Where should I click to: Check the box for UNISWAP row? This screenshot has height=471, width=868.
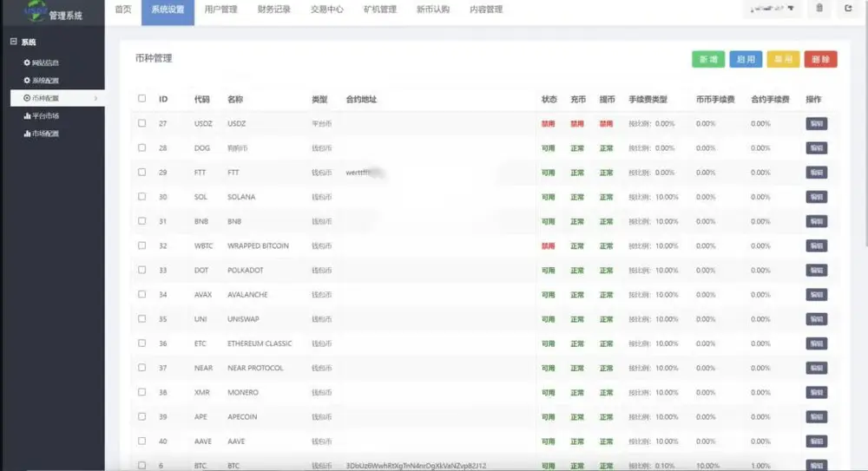[x=141, y=319]
